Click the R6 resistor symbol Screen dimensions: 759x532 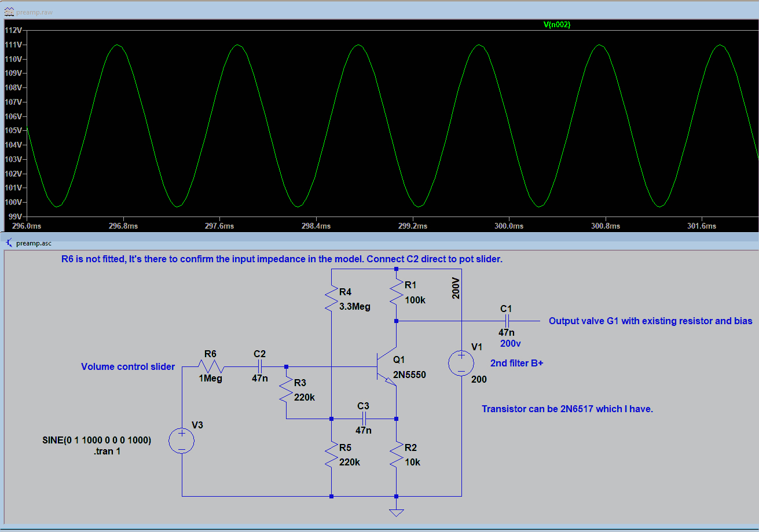(212, 366)
